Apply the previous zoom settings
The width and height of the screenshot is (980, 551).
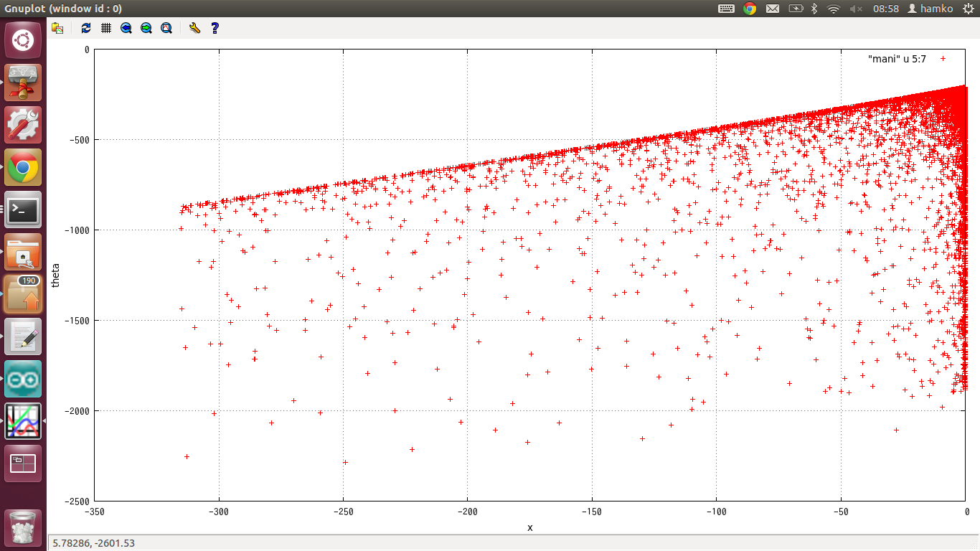126,28
